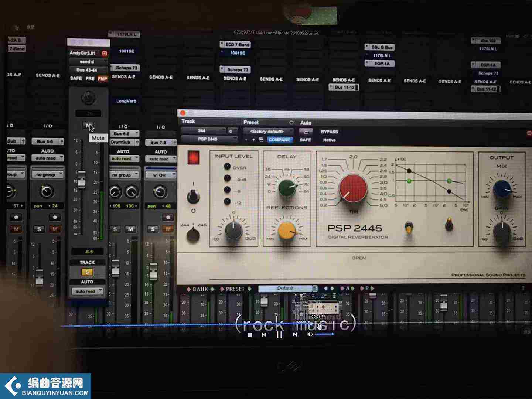The width and height of the screenshot is (532, 399).
Task: Adjust the red TIME knob
Action: click(x=353, y=188)
